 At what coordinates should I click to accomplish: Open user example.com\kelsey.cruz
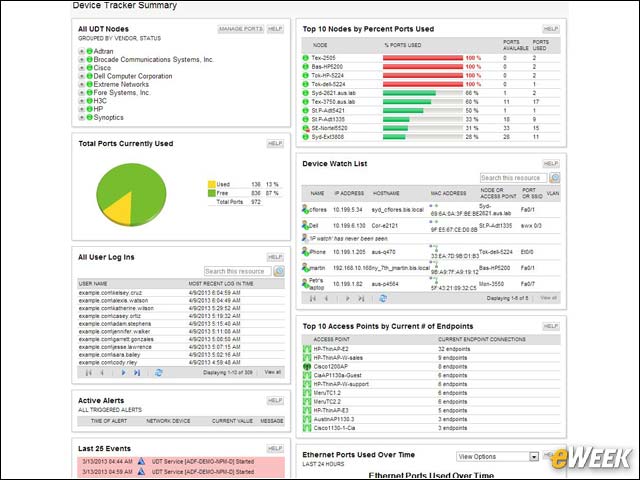coord(110,293)
